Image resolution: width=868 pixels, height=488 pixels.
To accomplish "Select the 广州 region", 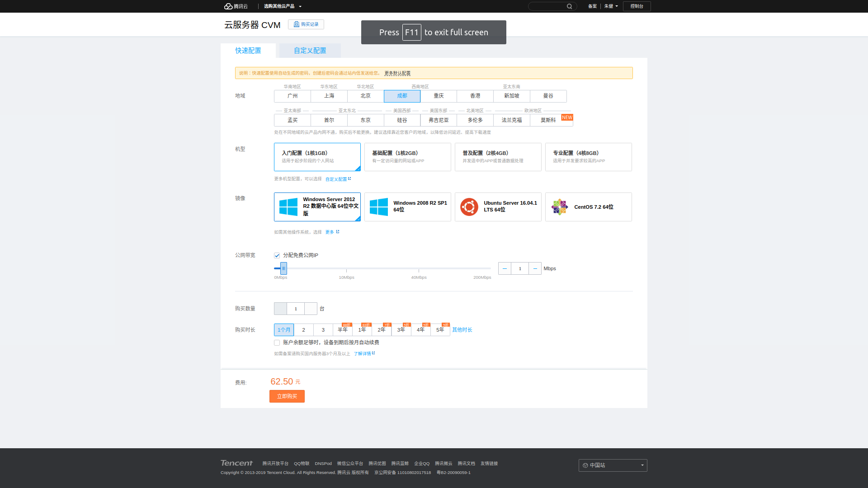I will pyautogui.click(x=292, y=96).
